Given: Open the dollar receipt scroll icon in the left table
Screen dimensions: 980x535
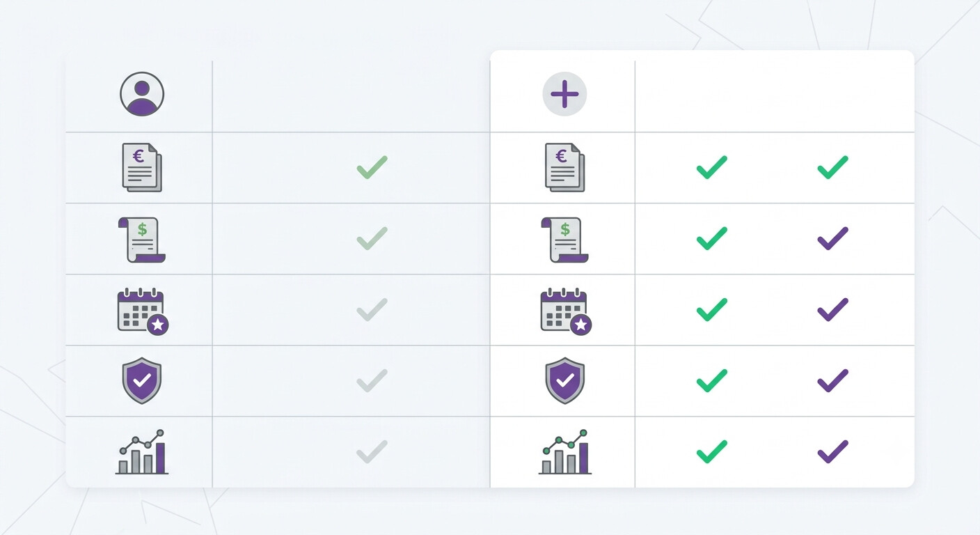Looking at the screenshot, I should point(142,240).
